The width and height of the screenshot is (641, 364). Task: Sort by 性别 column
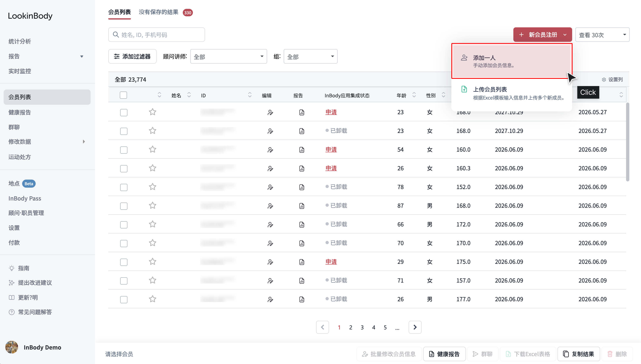(443, 95)
